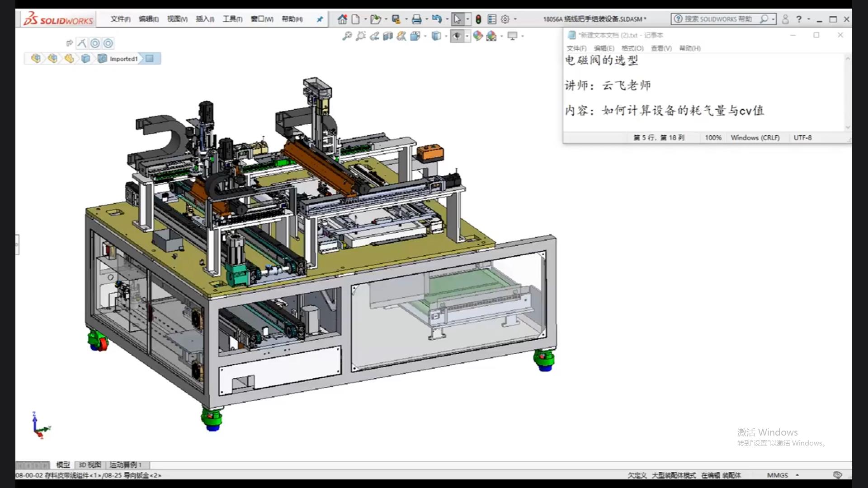
Task: Expand the Select tool dropdown arrow
Action: point(467,19)
